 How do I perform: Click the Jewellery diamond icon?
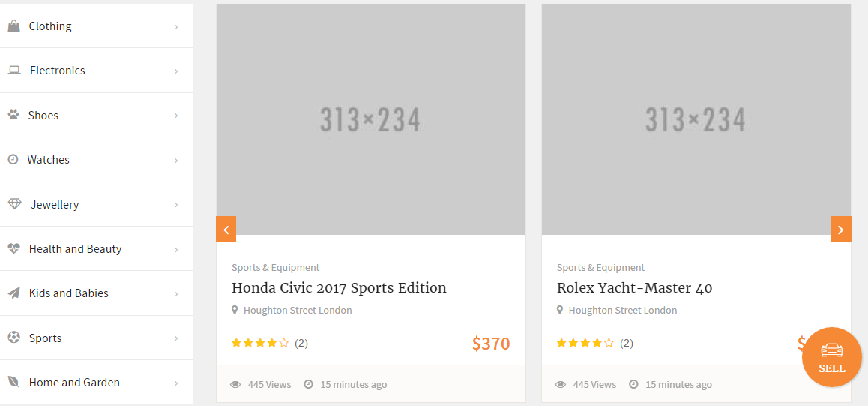tap(14, 204)
